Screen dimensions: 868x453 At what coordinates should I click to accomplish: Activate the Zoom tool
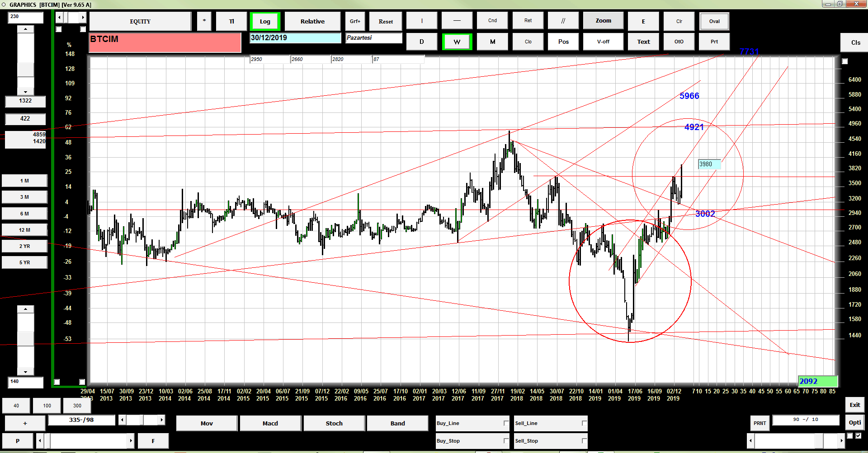[x=603, y=21]
